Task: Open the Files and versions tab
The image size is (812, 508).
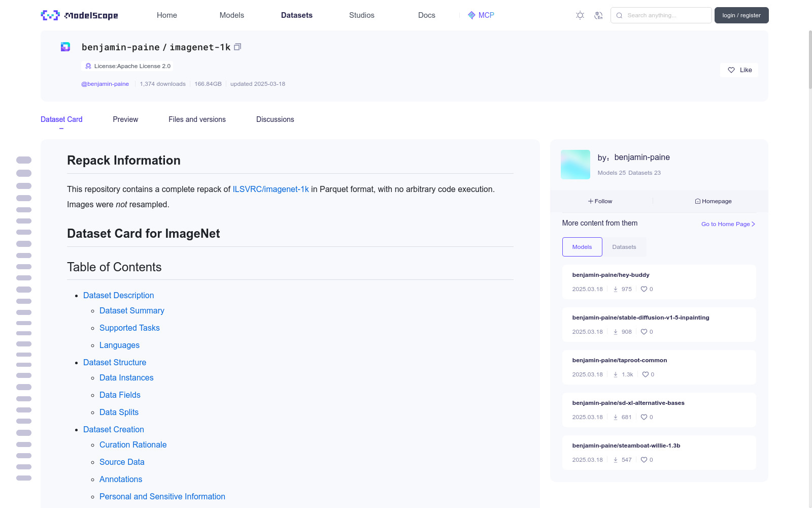Action: click(x=197, y=119)
